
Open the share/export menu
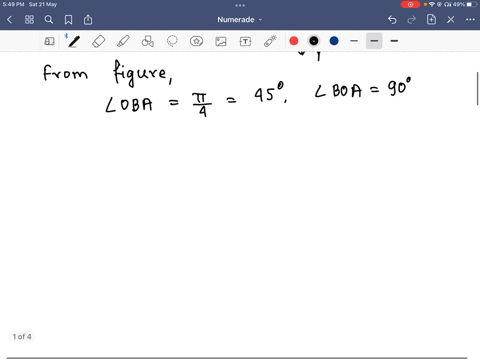coord(88,20)
